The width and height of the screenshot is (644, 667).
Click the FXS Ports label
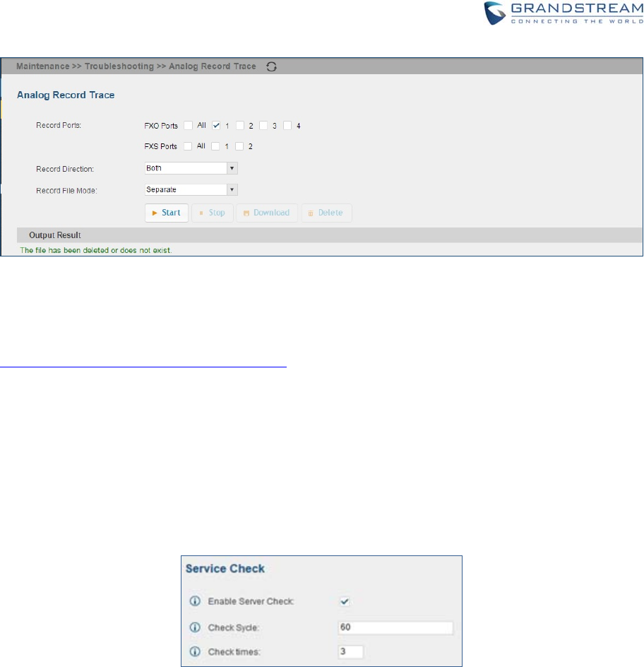161,146
